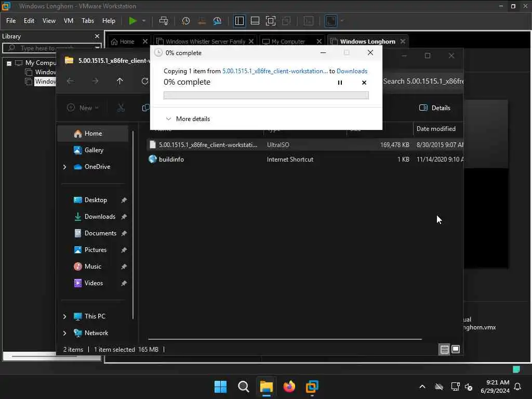Switch to the VMware Home tab
Viewport: 532px width, 399px height.
click(123, 42)
